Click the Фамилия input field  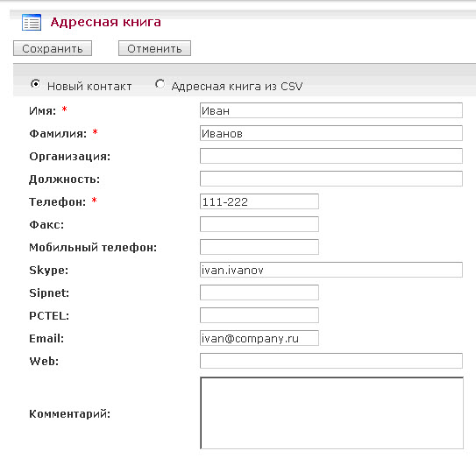click(x=331, y=133)
